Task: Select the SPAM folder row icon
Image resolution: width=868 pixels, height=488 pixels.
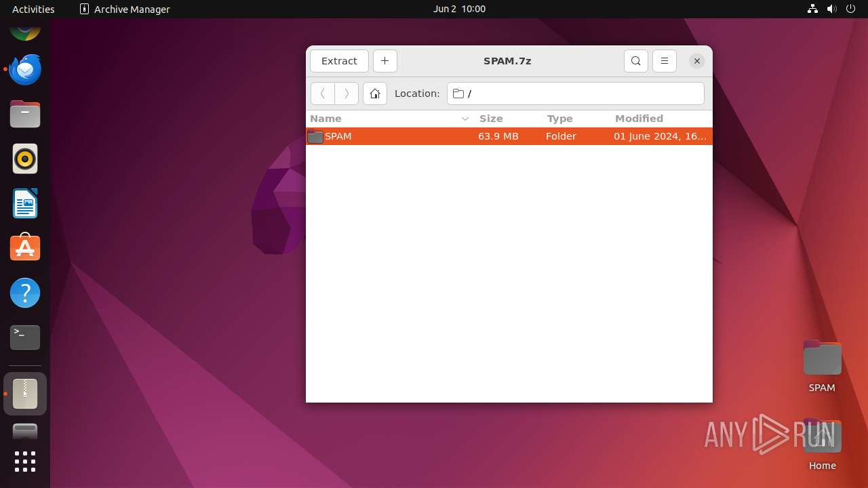Action: click(x=315, y=136)
